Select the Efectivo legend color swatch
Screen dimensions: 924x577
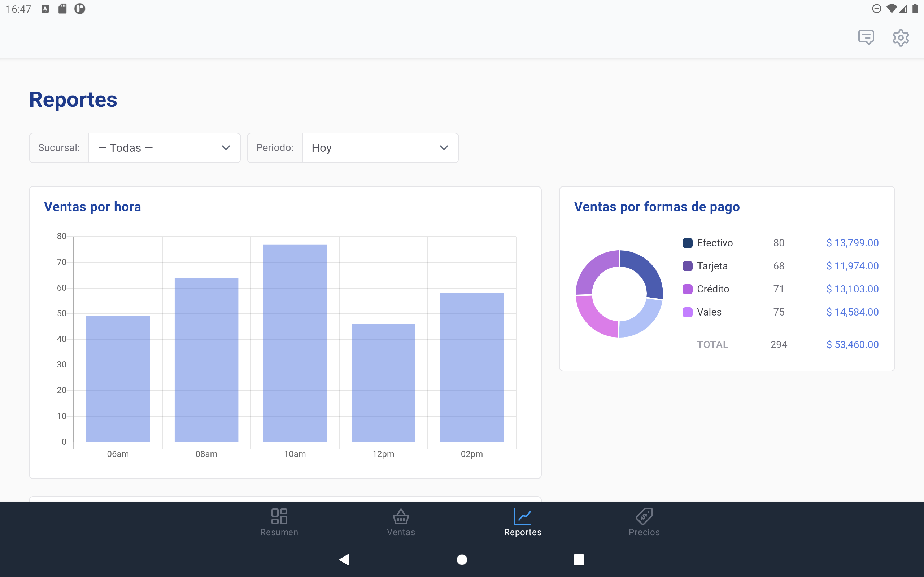pyautogui.click(x=687, y=243)
